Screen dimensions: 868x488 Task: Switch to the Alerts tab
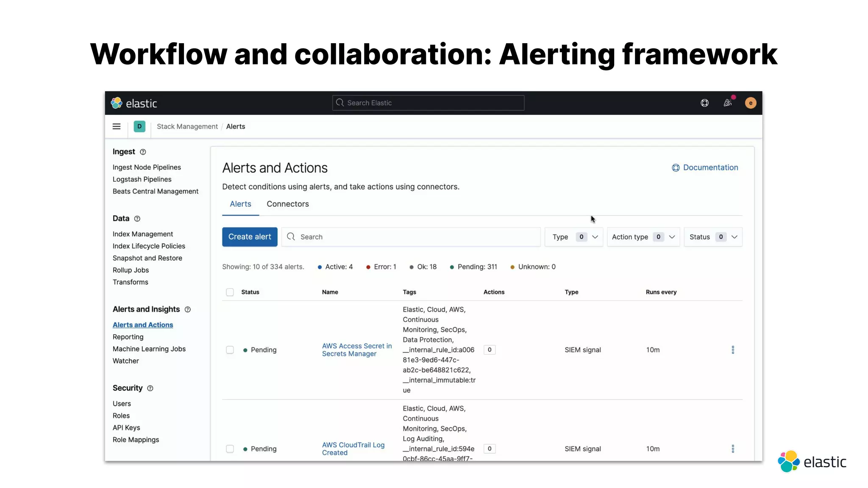point(240,204)
